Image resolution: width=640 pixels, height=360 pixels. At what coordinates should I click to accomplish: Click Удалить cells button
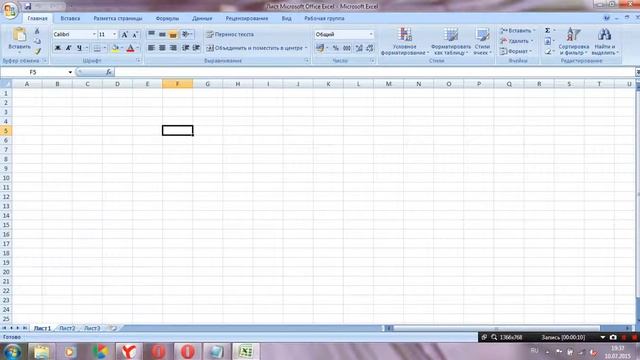[x=517, y=41]
